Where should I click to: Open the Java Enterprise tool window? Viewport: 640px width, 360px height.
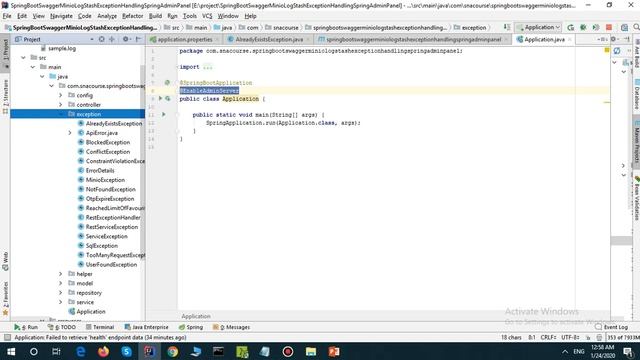(x=147, y=327)
